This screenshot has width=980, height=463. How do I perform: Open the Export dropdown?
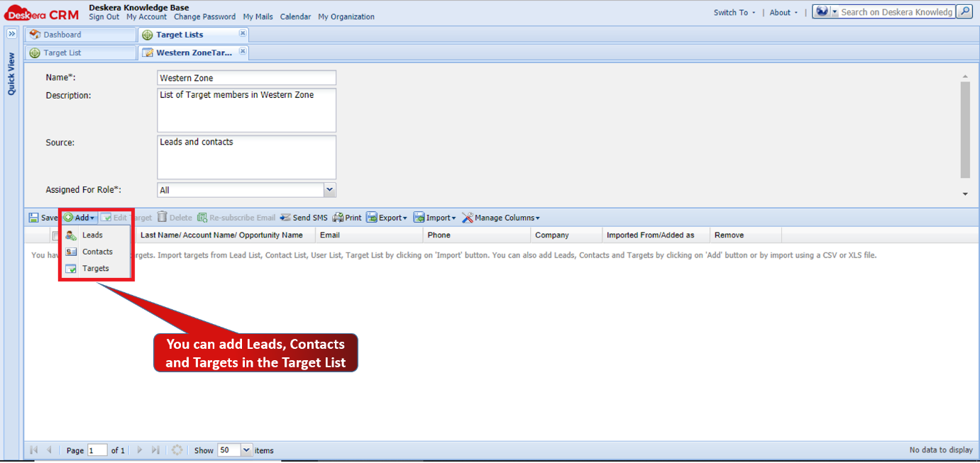click(x=387, y=217)
